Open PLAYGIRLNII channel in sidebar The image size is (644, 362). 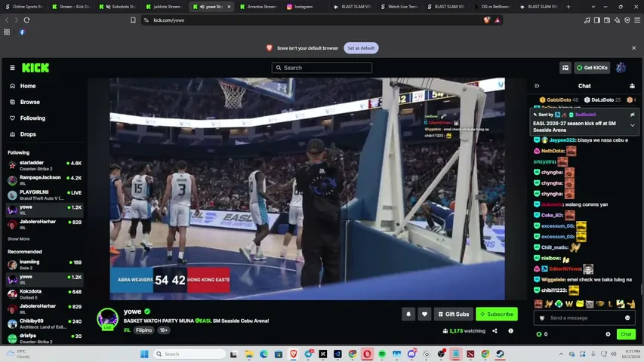pos(45,195)
